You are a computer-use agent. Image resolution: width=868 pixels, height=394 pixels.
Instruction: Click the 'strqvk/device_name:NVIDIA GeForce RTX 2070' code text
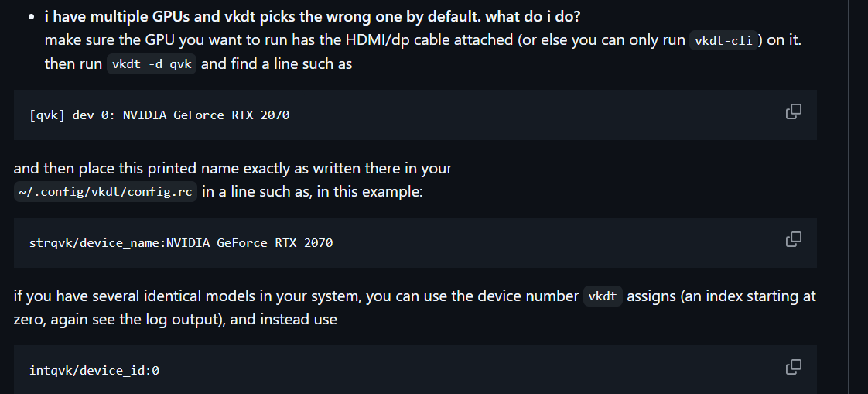[181, 243]
